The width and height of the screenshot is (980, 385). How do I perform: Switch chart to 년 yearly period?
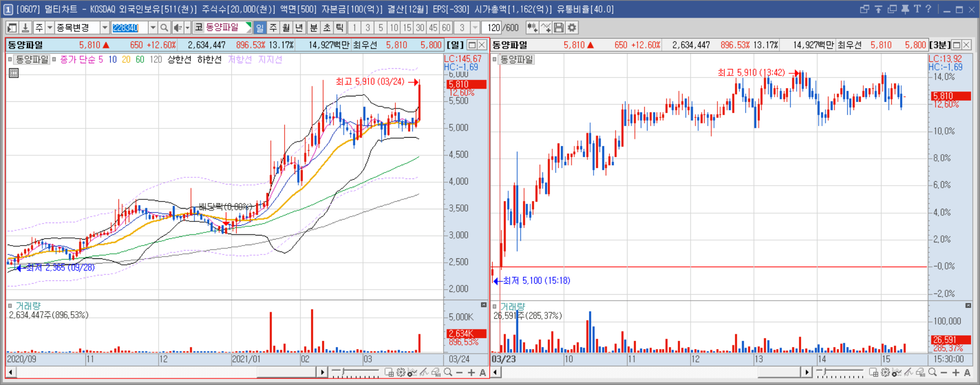click(299, 28)
